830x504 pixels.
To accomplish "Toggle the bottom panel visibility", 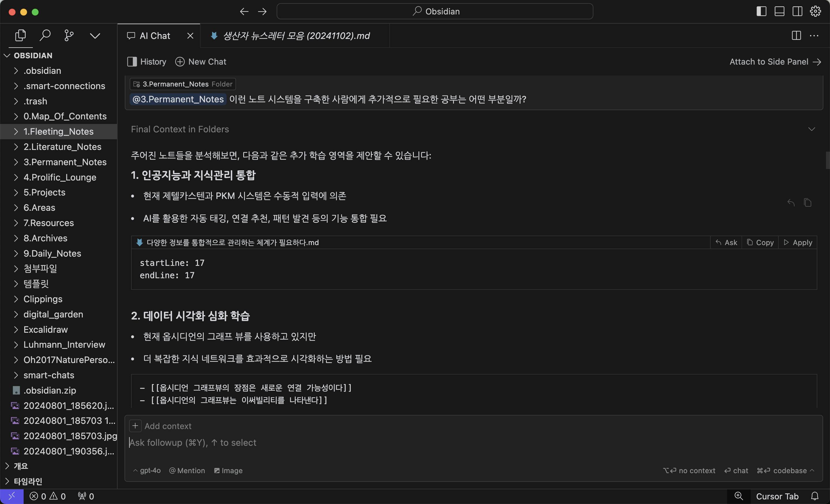I will [780, 12].
